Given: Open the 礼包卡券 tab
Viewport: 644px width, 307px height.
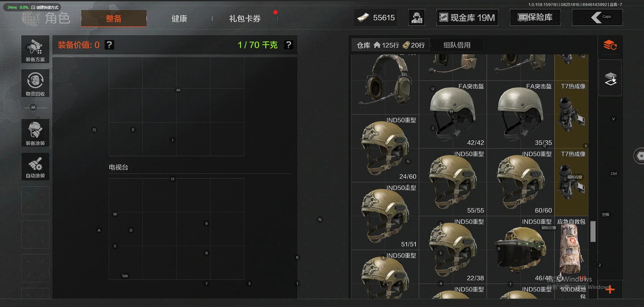Looking at the screenshot, I should (245, 19).
